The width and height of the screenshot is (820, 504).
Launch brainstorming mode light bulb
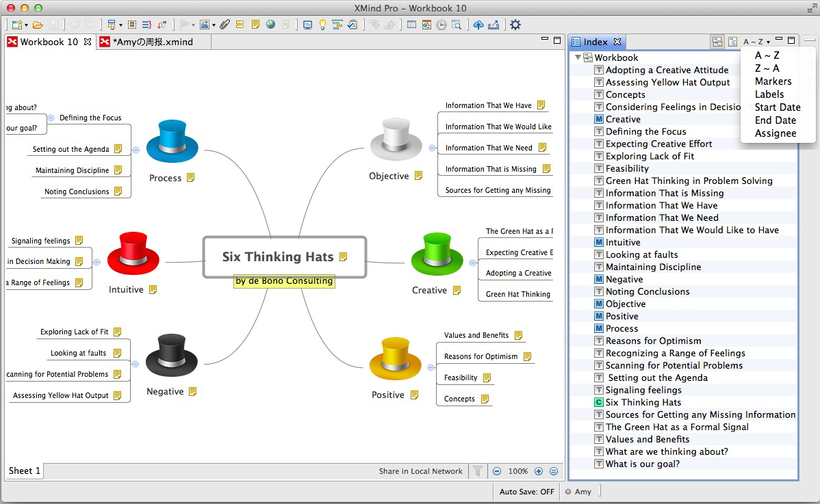(x=322, y=25)
